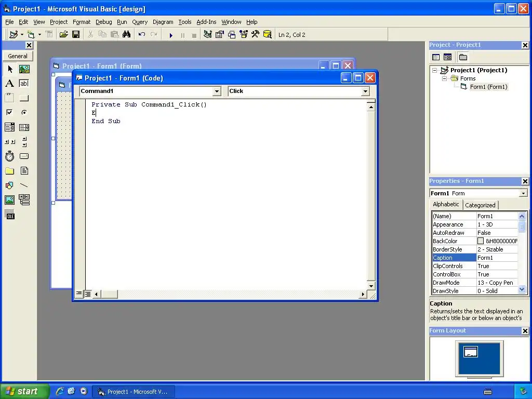Image resolution: width=532 pixels, height=399 pixels.
Task: Click View Object in the Project panel
Action: (x=447, y=57)
